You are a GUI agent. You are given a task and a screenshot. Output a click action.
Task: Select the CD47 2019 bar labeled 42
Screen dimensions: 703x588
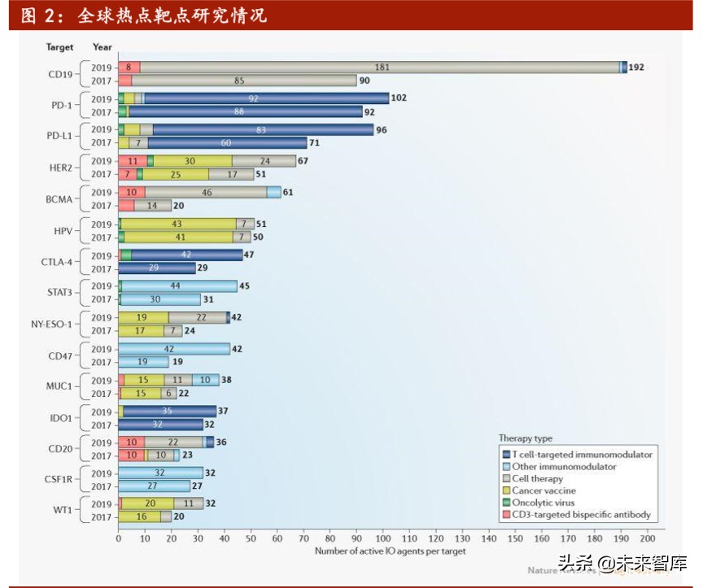click(x=173, y=349)
